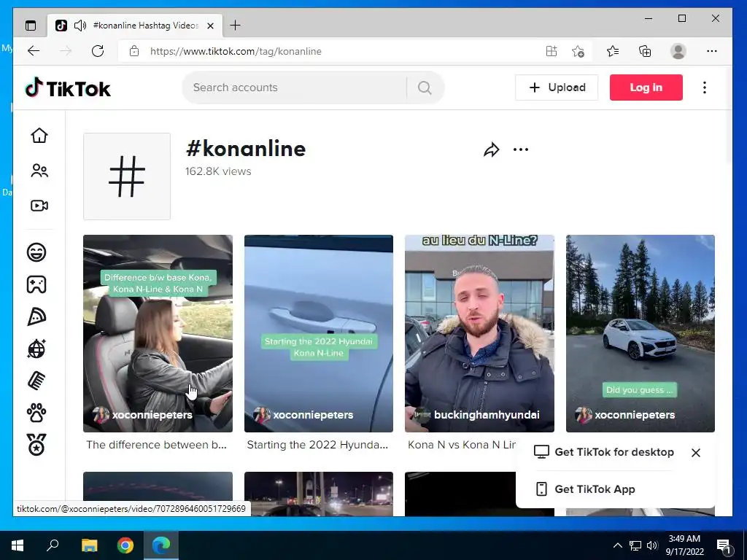Select the animals paw print category icon
Image resolution: width=747 pixels, height=560 pixels.
click(36, 413)
